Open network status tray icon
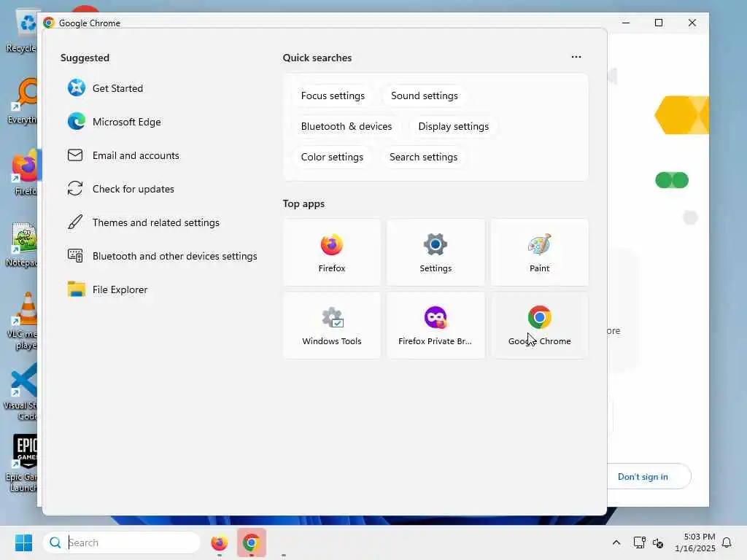 [639, 542]
